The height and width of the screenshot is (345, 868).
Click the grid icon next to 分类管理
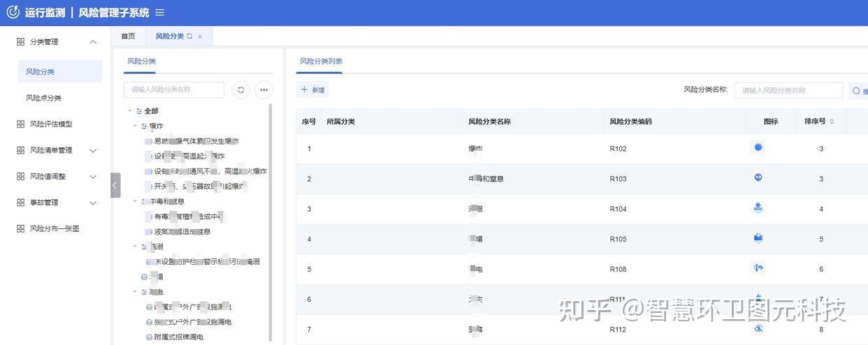(20, 42)
